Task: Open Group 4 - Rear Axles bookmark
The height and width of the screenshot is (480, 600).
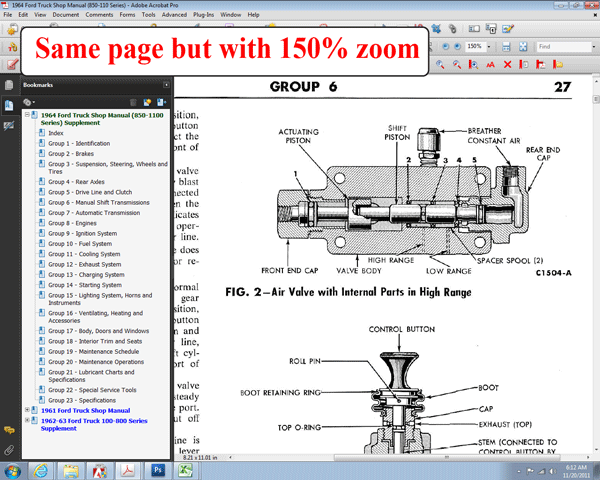Action: [x=77, y=182]
